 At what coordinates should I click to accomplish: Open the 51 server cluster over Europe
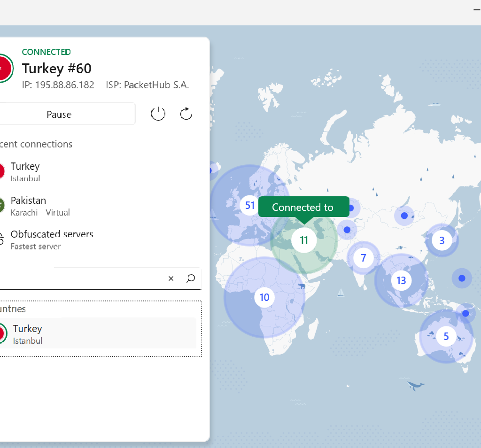click(x=250, y=205)
